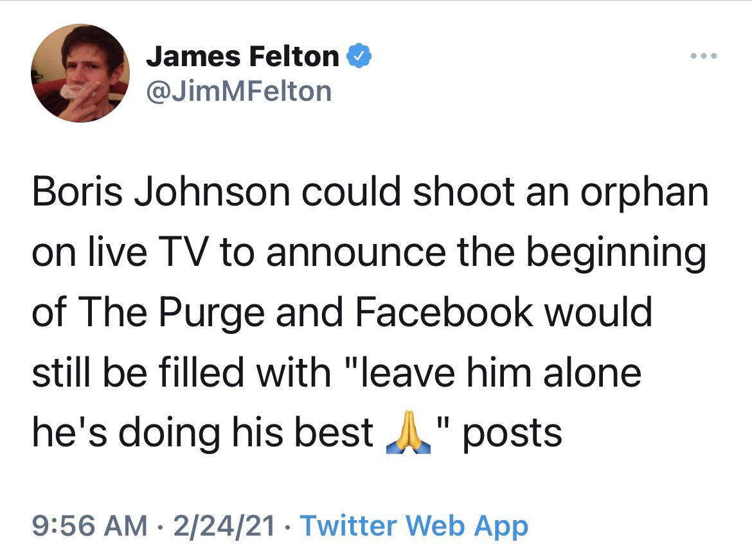Image resolution: width=752 pixels, height=560 pixels.
Task: Open James Felton's profile picture
Action: click(80, 73)
